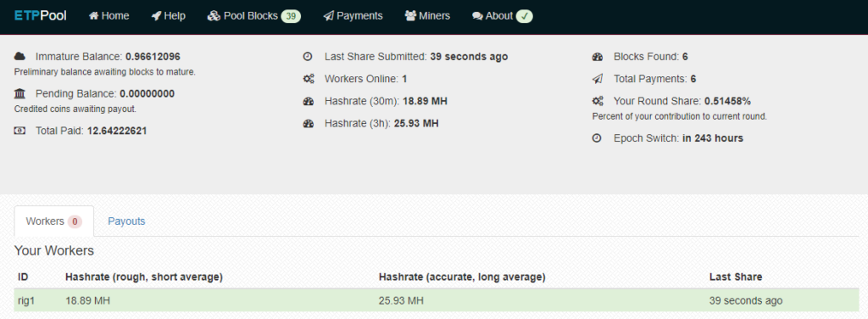Click the gauge icon beside Hashrate (3h)
The height and width of the screenshot is (319, 868).
309,124
